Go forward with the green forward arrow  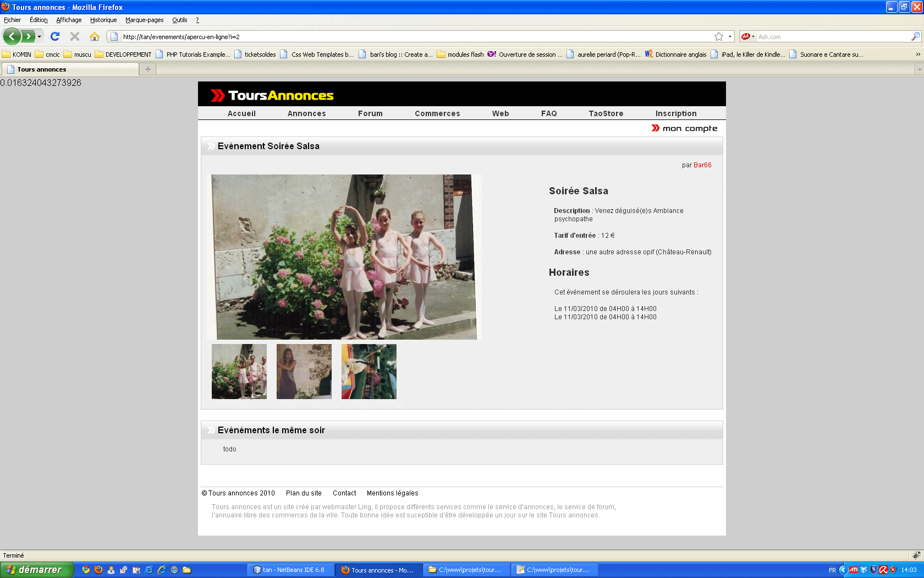[28, 36]
